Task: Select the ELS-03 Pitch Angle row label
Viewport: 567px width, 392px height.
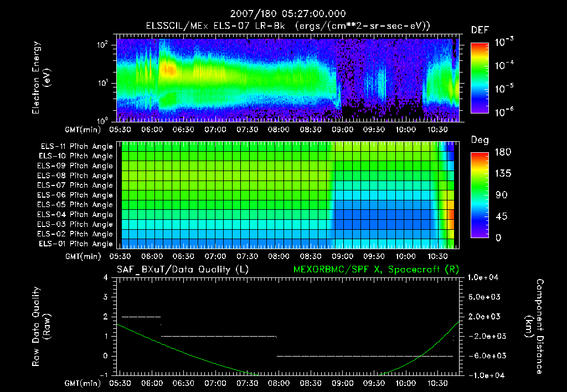Action: tap(75, 225)
